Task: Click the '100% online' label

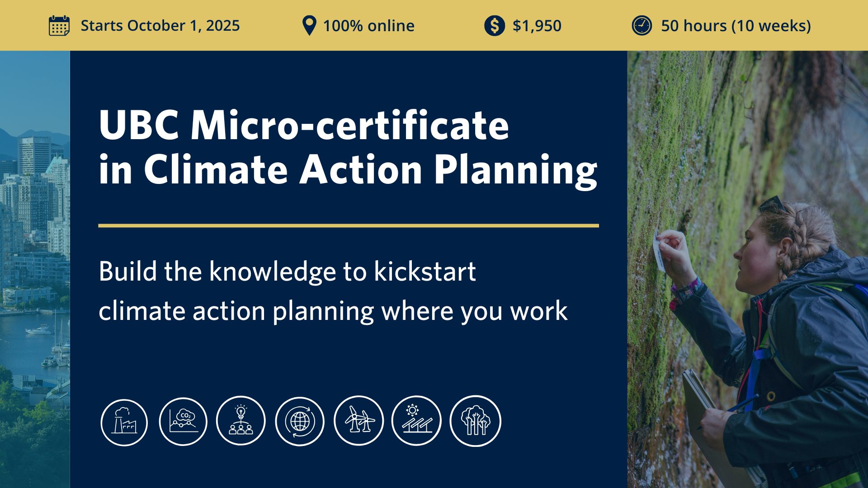Action: click(x=368, y=26)
